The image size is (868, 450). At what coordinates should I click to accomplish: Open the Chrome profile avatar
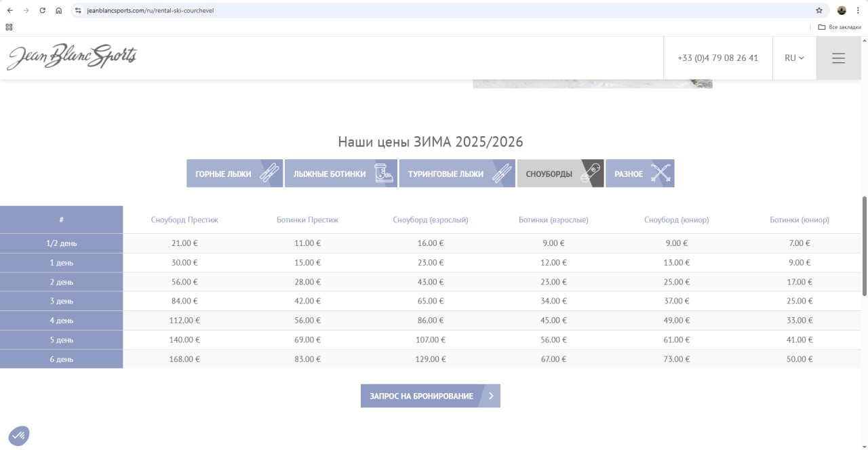pos(842,10)
